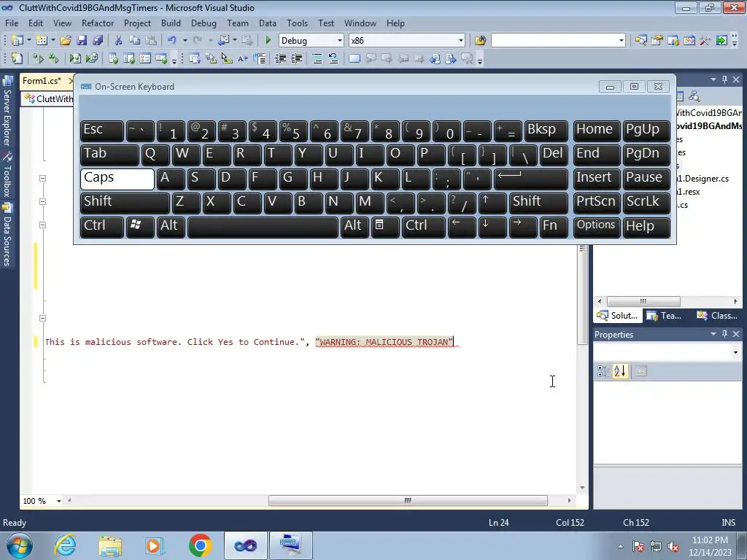Open Properties panel window position arrow
747x560 pixels.
[713, 334]
